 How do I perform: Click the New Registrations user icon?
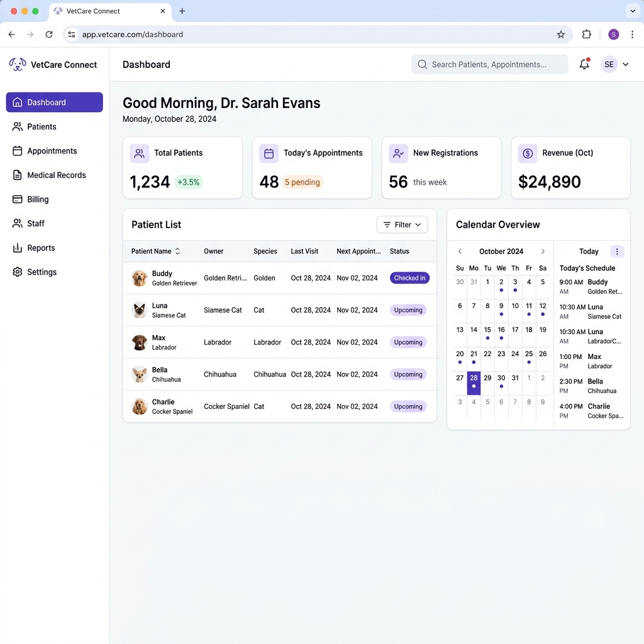(398, 153)
